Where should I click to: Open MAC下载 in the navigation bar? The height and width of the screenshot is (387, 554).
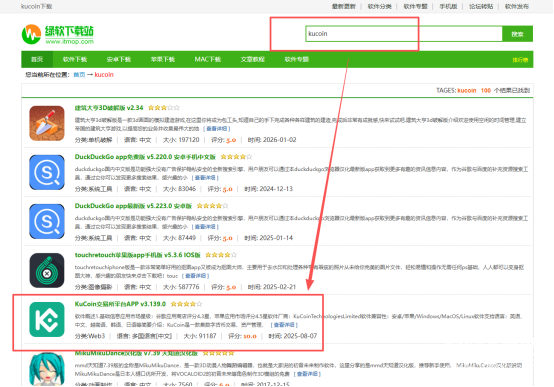[x=208, y=59]
